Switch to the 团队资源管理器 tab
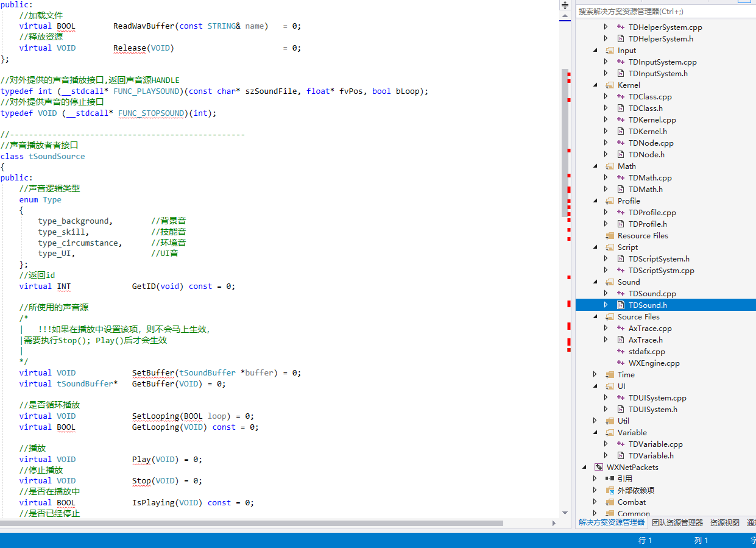 point(677,523)
